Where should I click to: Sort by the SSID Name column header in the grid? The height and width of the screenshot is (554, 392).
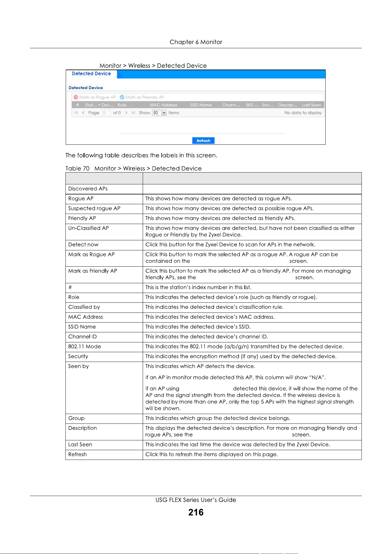pyautogui.click(x=201, y=105)
